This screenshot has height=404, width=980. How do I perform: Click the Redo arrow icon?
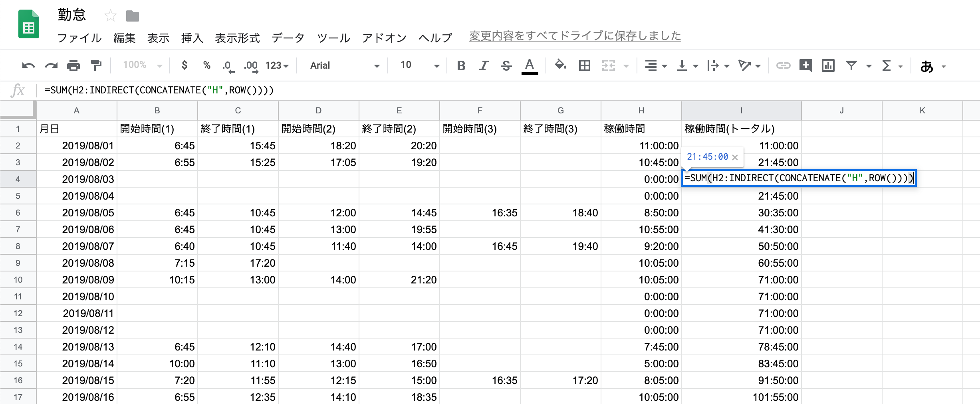point(51,65)
